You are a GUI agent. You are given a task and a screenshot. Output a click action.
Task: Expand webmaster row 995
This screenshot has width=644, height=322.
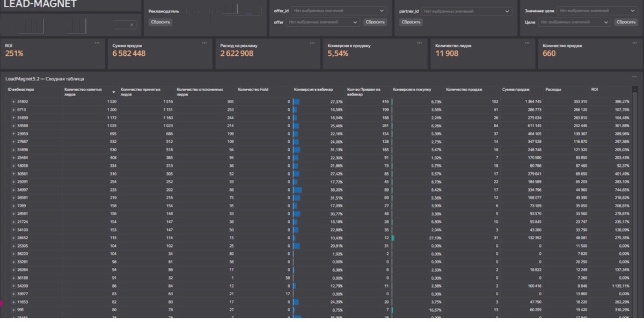[x=13, y=310]
